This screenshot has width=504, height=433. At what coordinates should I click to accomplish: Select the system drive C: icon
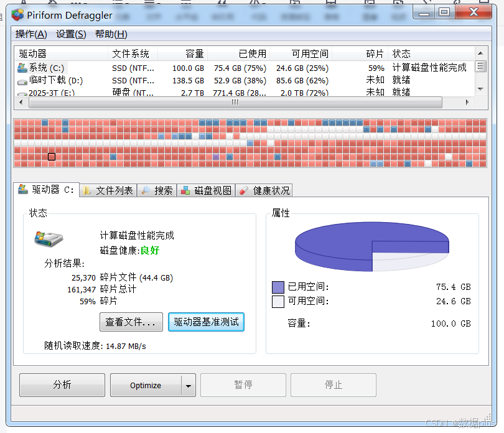click(22, 68)
